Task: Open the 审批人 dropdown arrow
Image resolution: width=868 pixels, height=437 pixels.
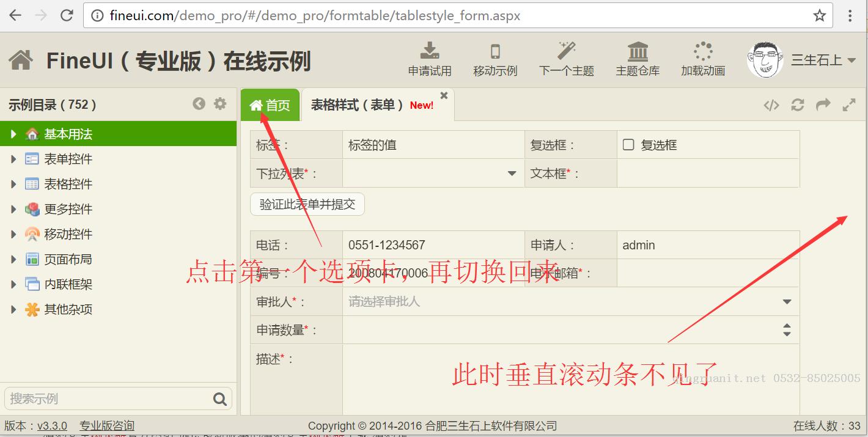Action: click(x=787, y=302)
